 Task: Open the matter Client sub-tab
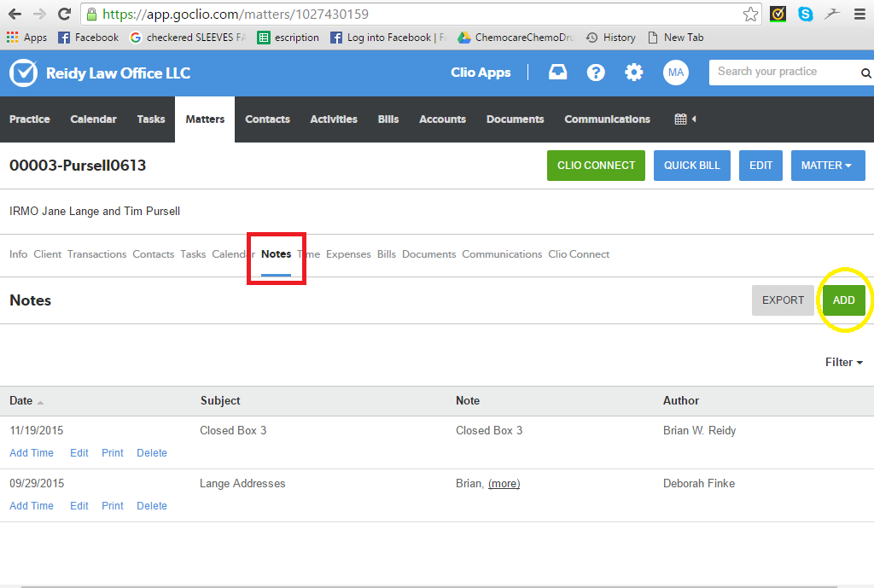pyautogui.click(x=48, y=254)
